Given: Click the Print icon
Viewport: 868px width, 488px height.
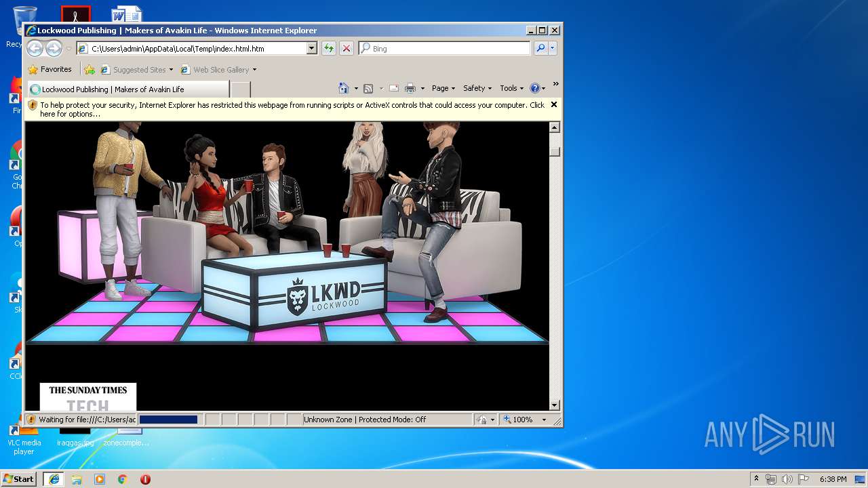Looking at the screenshot, I should 410,88.
